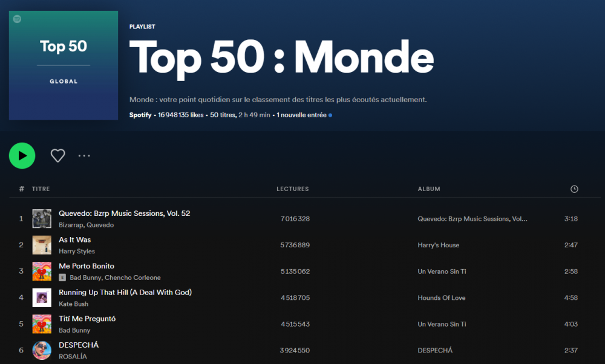The height and width of the screenshot is (364, 605).
Task: Open the ROSALÍA artist link
Action: coord(73,357)
